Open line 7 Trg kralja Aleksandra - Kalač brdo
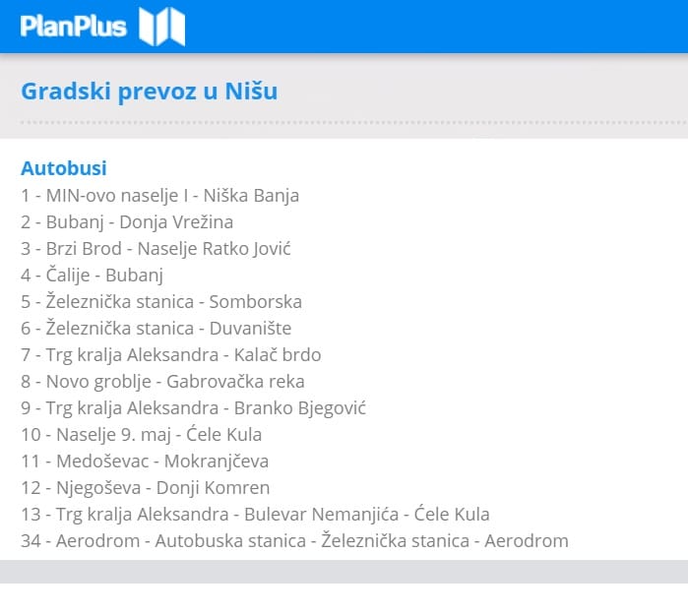 170,354
